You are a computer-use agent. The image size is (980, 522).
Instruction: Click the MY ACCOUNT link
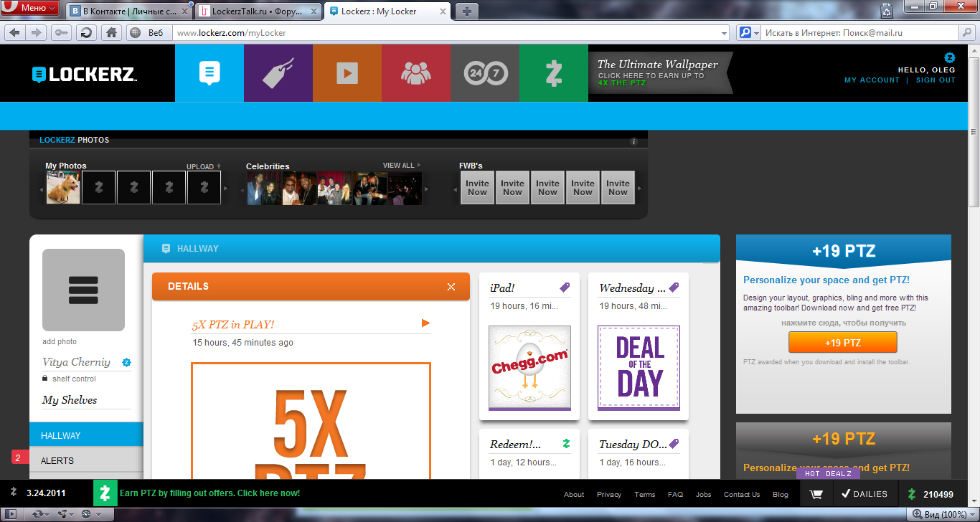click(872, 80)
